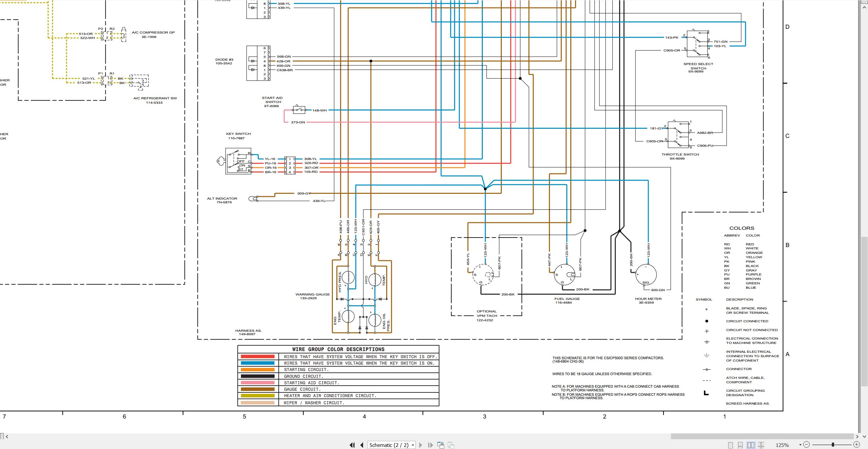Click the horizontal scrollbar thumb

coord(762,436)
